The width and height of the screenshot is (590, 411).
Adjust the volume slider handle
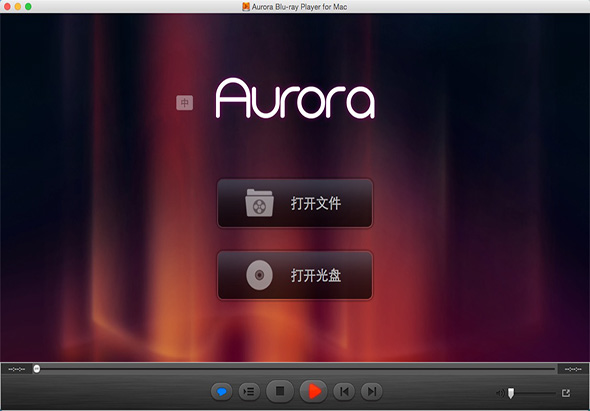[511, 393]
